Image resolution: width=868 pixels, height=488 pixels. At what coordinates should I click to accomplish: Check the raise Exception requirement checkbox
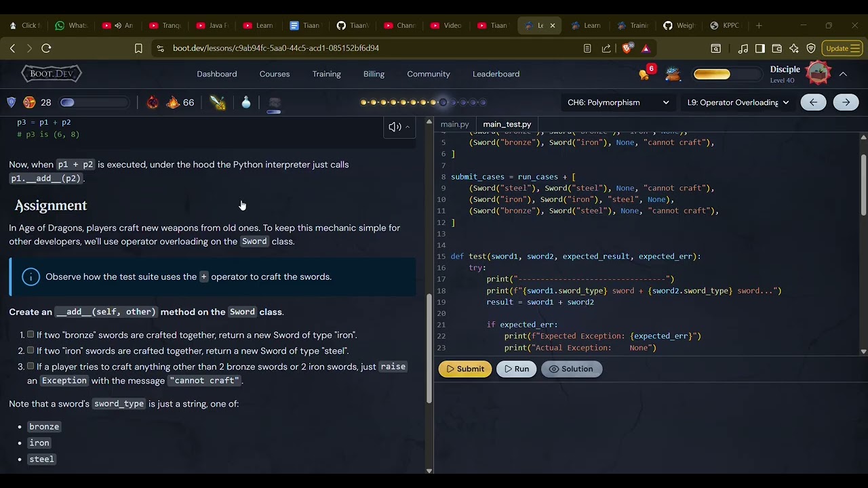31,367
